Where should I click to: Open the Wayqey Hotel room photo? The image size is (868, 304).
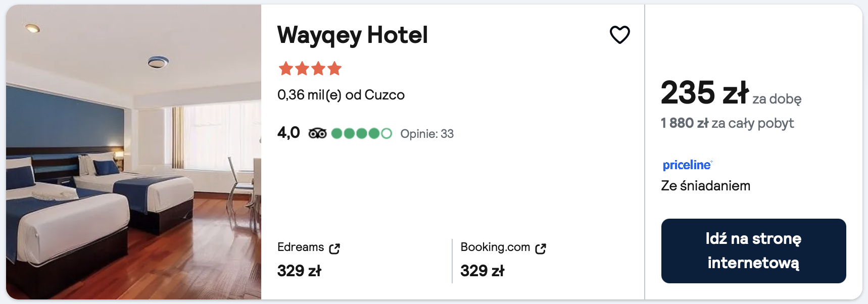[133, 151]
